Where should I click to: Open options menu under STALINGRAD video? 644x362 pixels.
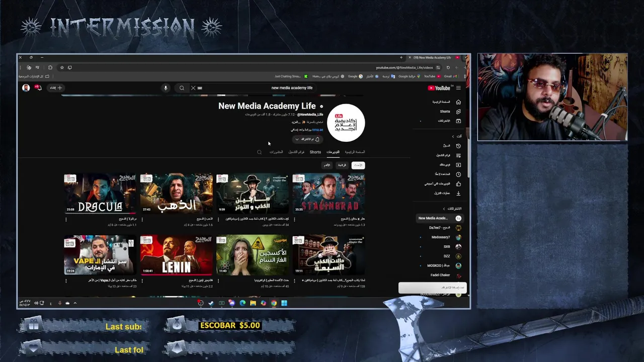click(x=294, y=219)
